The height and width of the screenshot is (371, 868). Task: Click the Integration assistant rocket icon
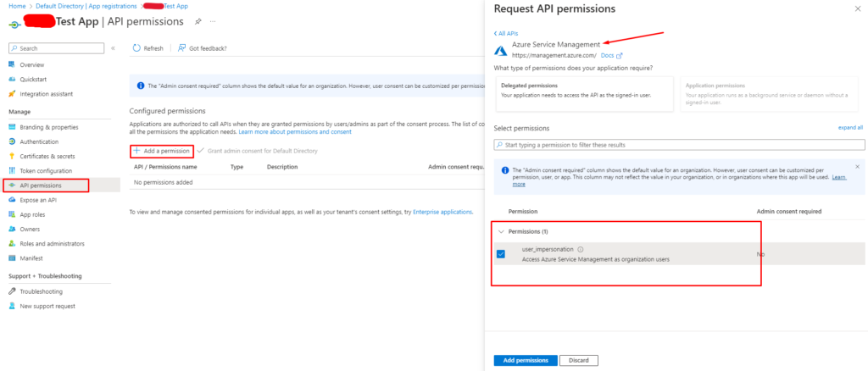coord(12,94)
